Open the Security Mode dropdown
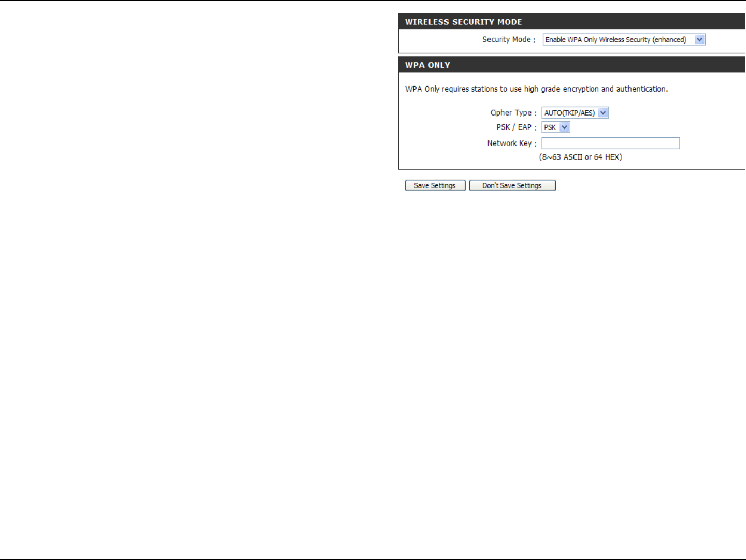The image size is (746, 560). point(624,40)
